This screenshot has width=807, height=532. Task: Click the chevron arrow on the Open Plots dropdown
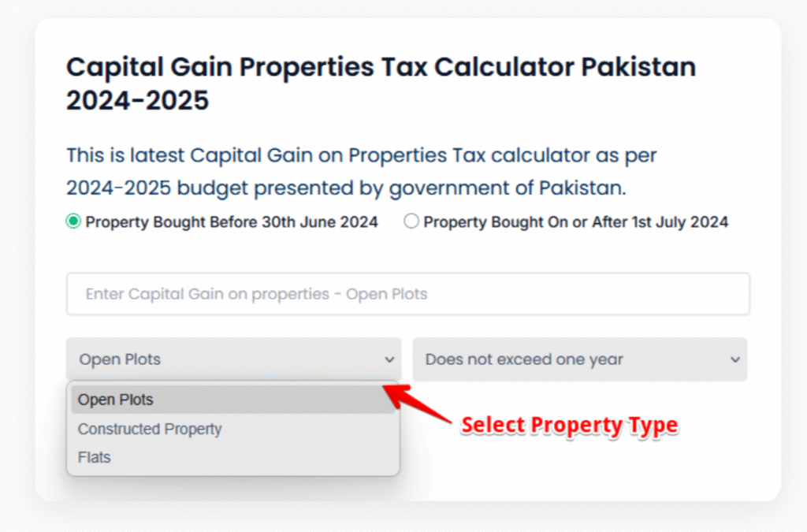point(389,360)
